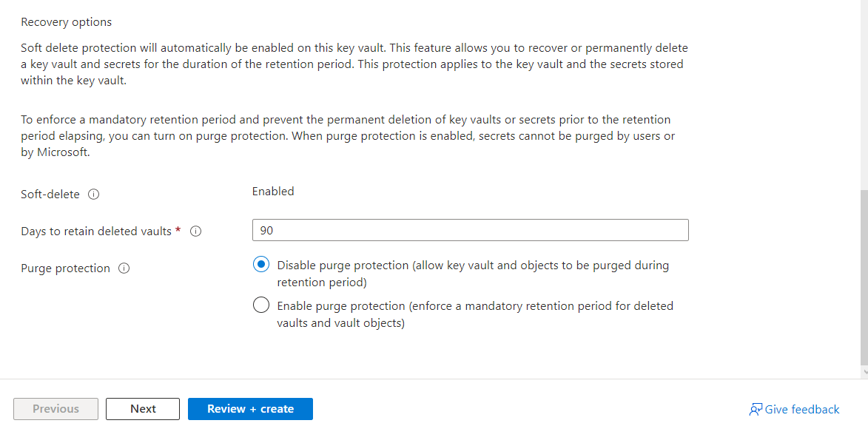
Task: Click the feedback person icon
Action: [756, 410]
